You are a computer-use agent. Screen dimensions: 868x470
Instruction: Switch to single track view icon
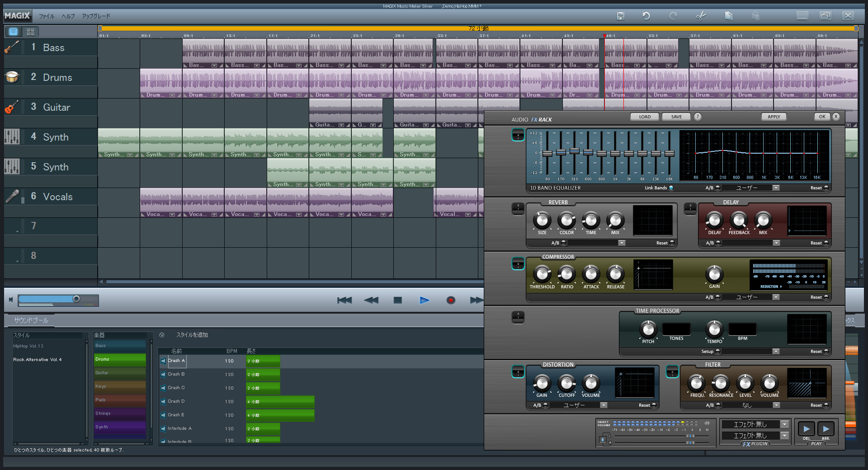(14, 32)
